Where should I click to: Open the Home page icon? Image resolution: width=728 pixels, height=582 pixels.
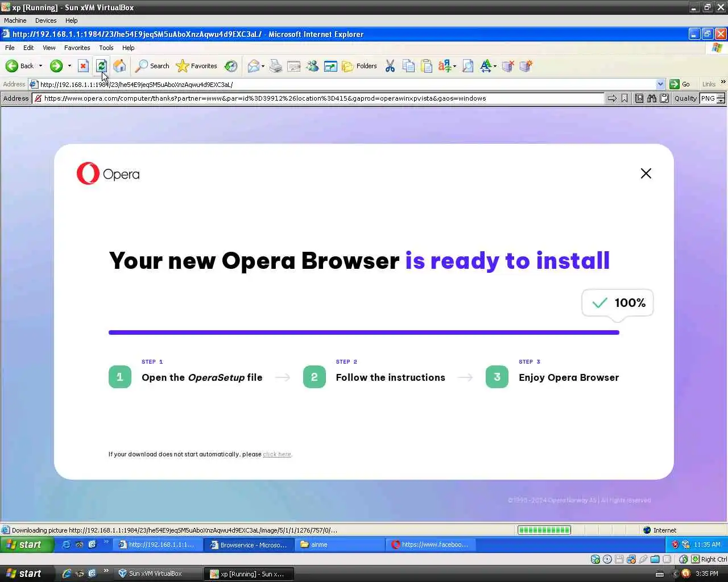point(119,66)
